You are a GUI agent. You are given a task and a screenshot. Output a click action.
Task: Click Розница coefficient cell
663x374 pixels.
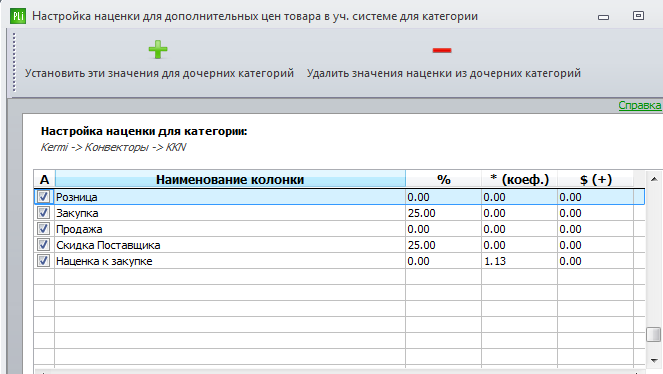pos(520,197)
